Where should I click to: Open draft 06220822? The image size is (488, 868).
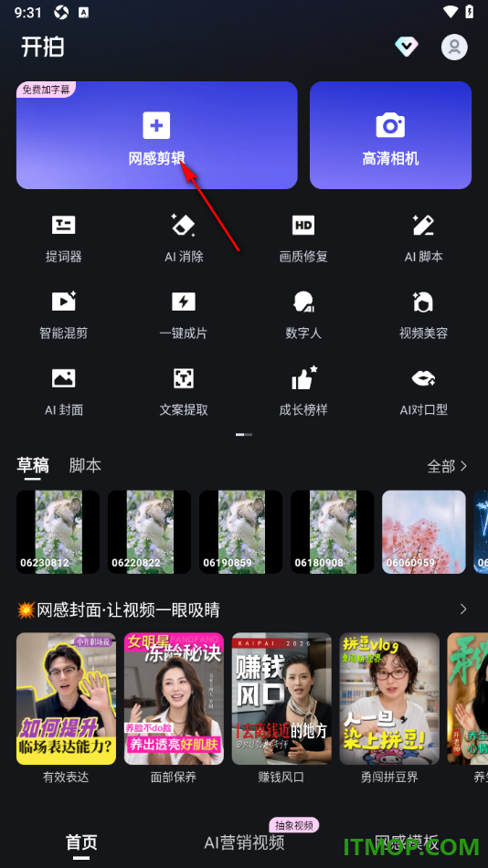[x=150, y=532]
